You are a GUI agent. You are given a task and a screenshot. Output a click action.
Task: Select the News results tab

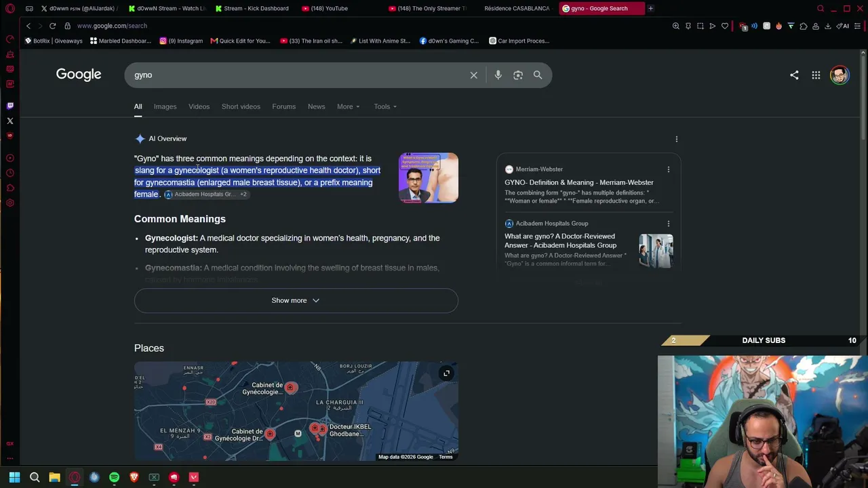point(316,106)
